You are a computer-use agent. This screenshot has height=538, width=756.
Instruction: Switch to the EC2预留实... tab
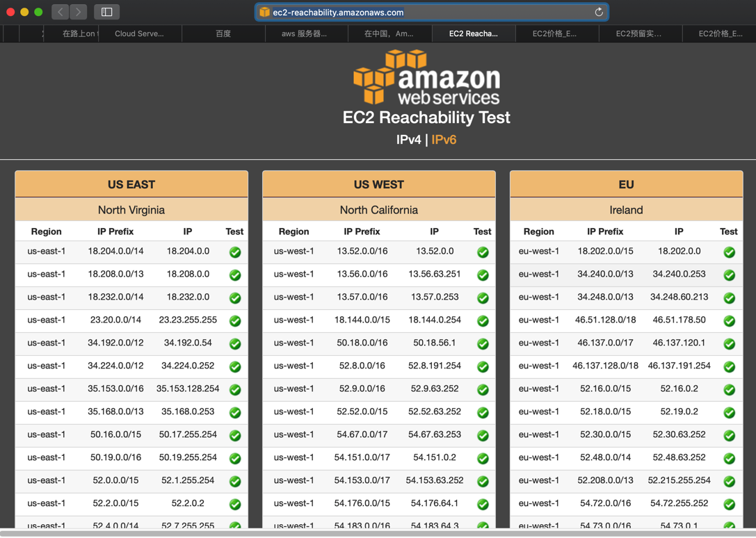(641, 34)
